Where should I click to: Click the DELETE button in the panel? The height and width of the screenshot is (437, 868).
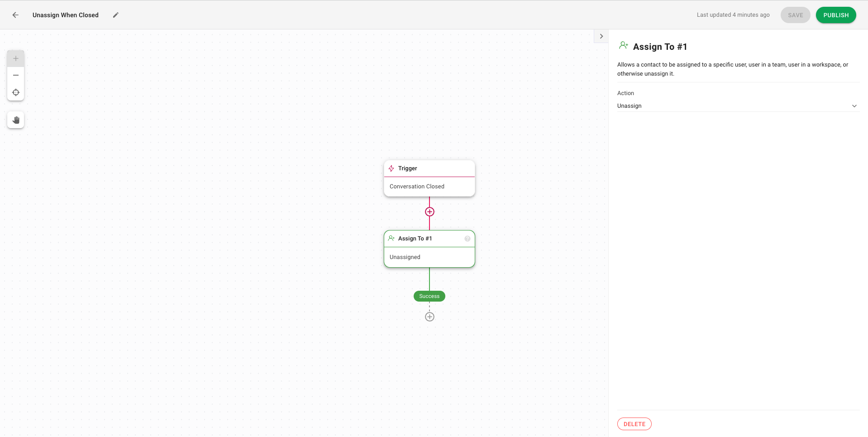pyautogui.click(x=634, y=424)
